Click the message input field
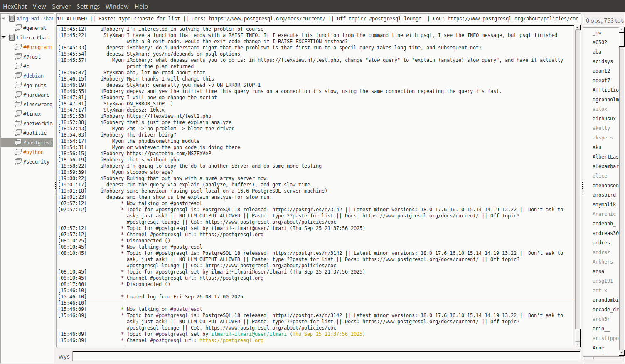The image size is (625, 364). [x=326, y=356]
